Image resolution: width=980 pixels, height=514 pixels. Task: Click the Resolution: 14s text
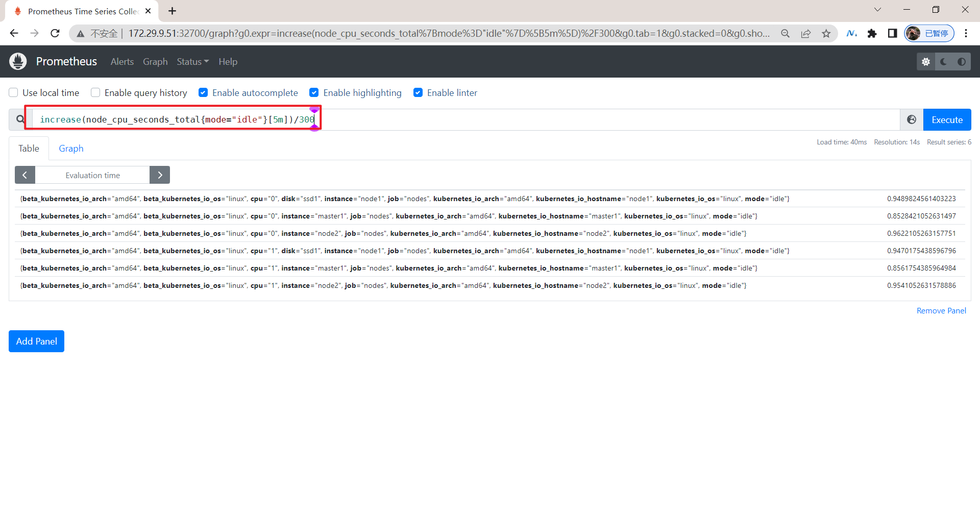click(x=897, y=142)
